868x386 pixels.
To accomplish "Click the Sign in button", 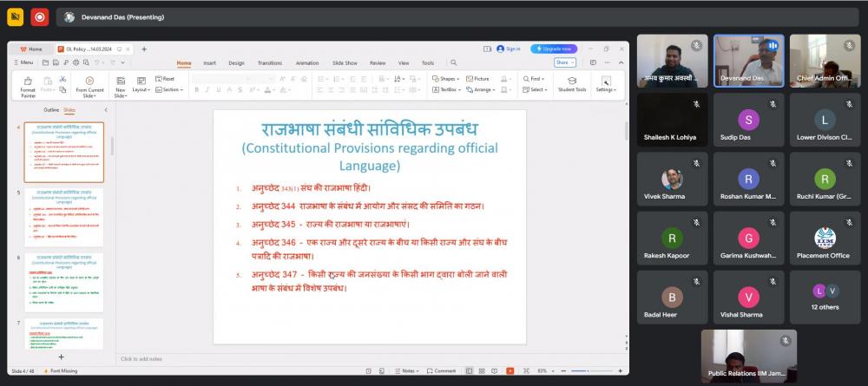I will tap(509, 49).
